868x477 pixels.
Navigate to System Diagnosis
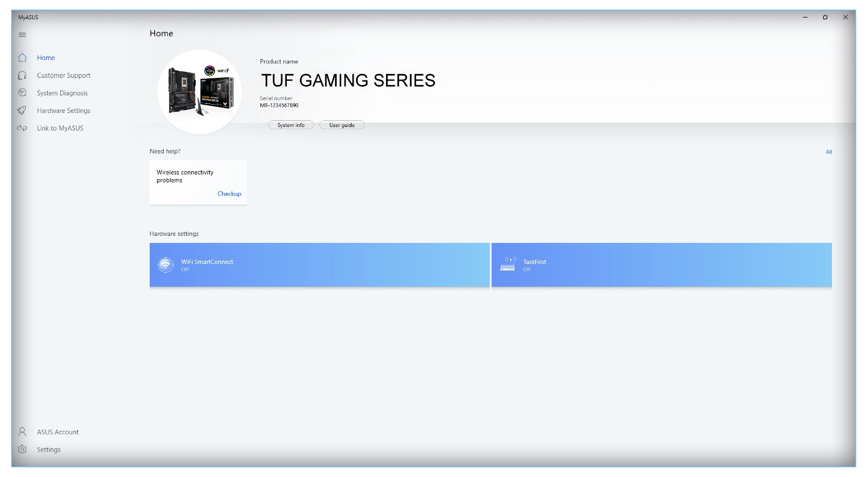(62, 93)
